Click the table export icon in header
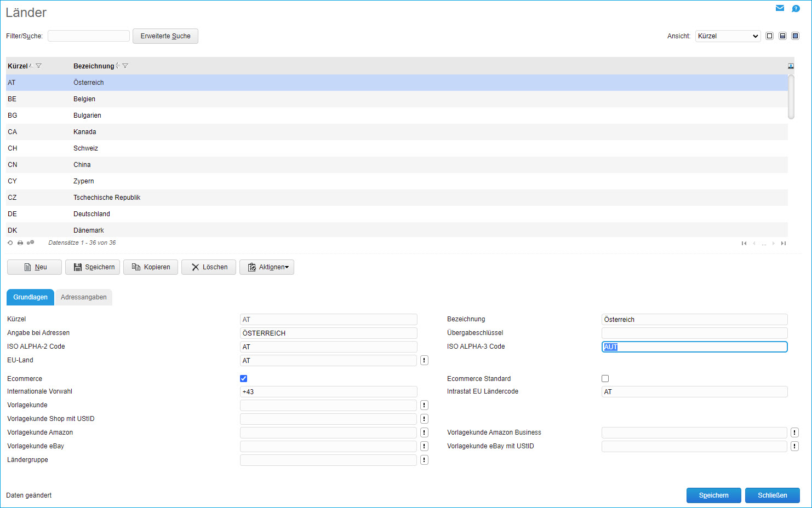The height and width of the screenshot is (508, 812). pyautogui.click(x=791, y=66)
